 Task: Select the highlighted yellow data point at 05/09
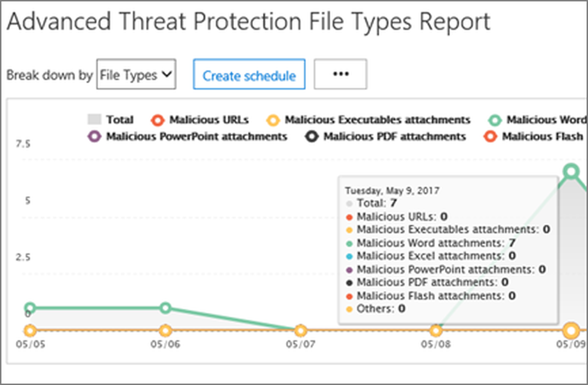coord(571,330)
